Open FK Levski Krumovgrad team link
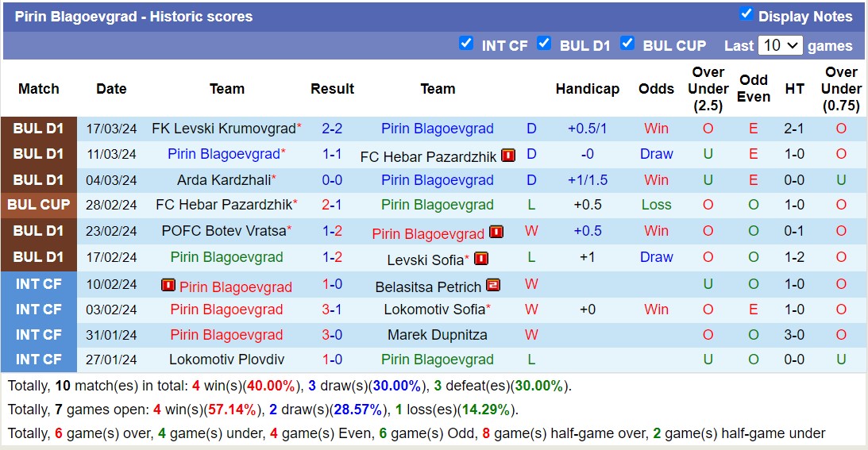Screen dimensions: 868x450 pyautogui.click(x=223, y=129)
